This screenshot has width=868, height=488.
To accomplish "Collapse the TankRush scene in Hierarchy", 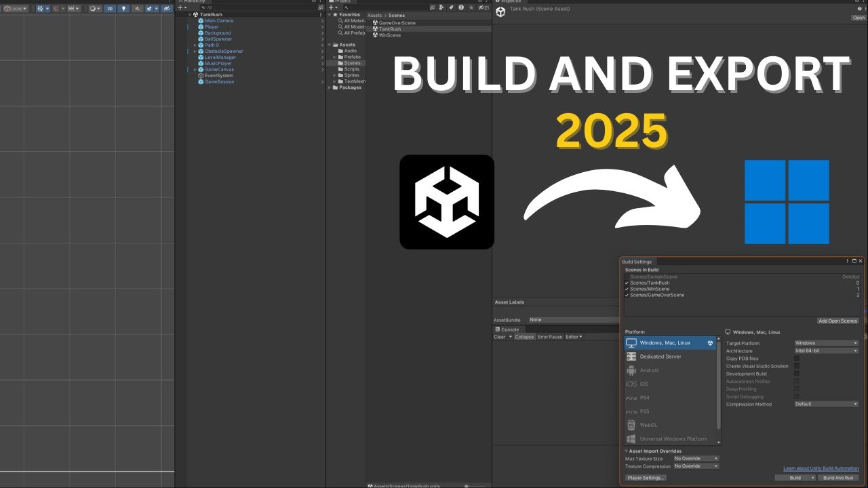I will 191,14.
